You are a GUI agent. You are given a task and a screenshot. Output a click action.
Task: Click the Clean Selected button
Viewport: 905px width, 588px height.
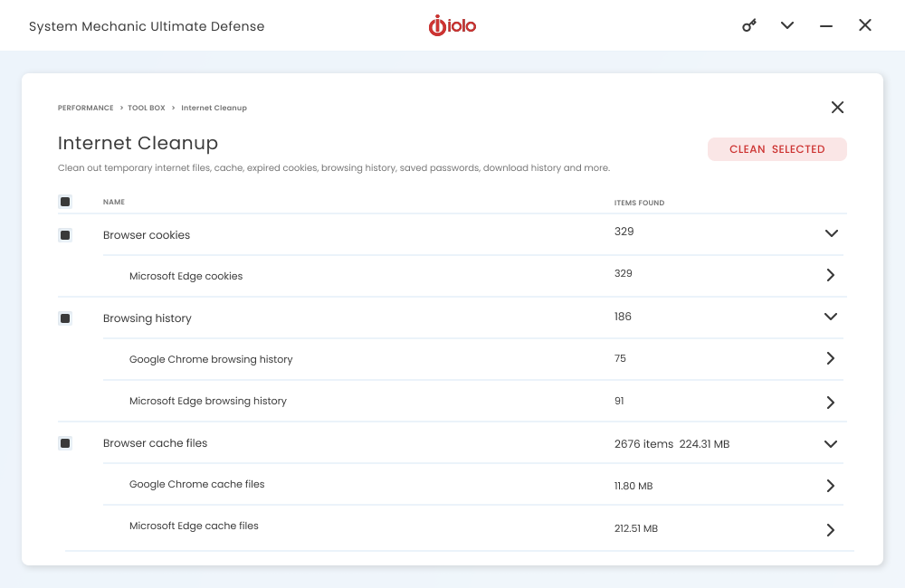tap(776, 149)
